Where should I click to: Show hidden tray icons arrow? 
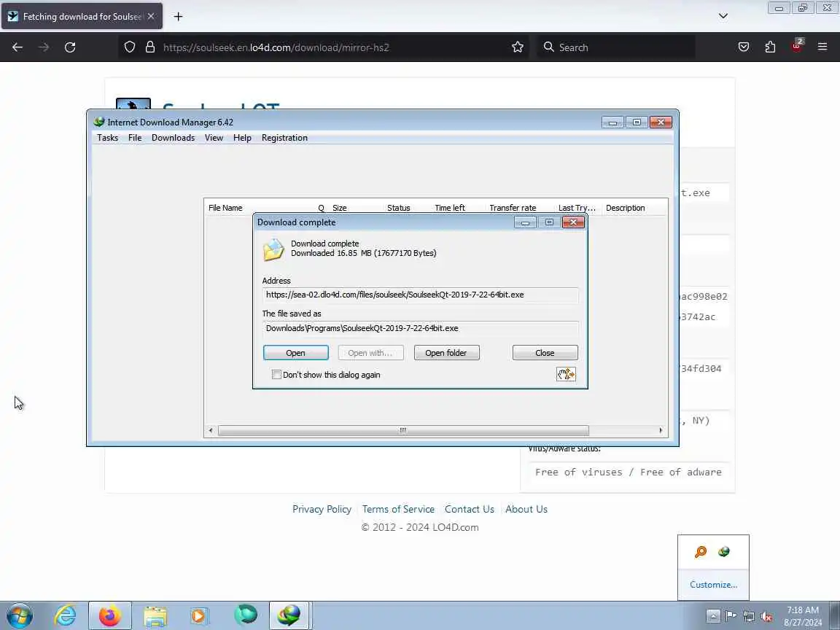coord(713,616)
